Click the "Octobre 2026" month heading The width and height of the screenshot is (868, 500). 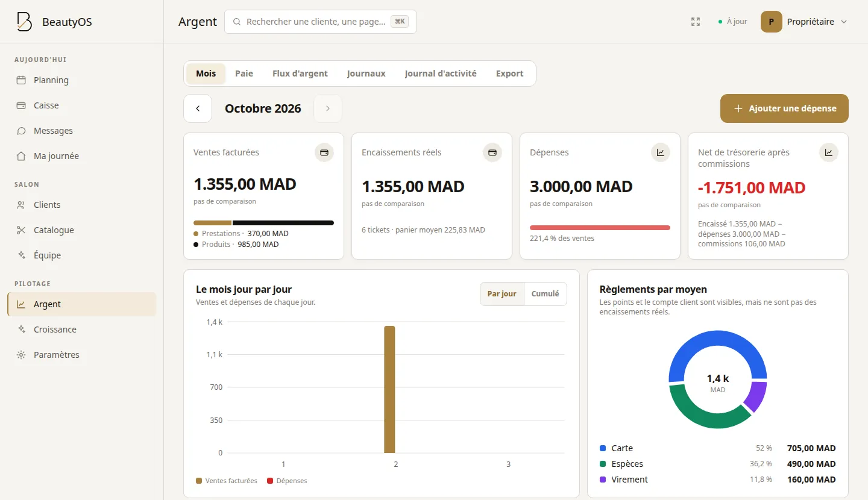[x=263, y=108]
